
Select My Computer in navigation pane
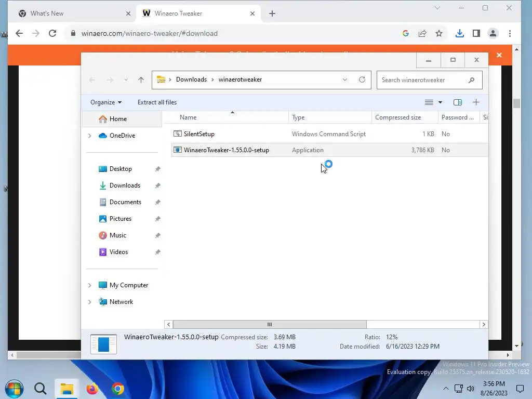click(129, 285)
